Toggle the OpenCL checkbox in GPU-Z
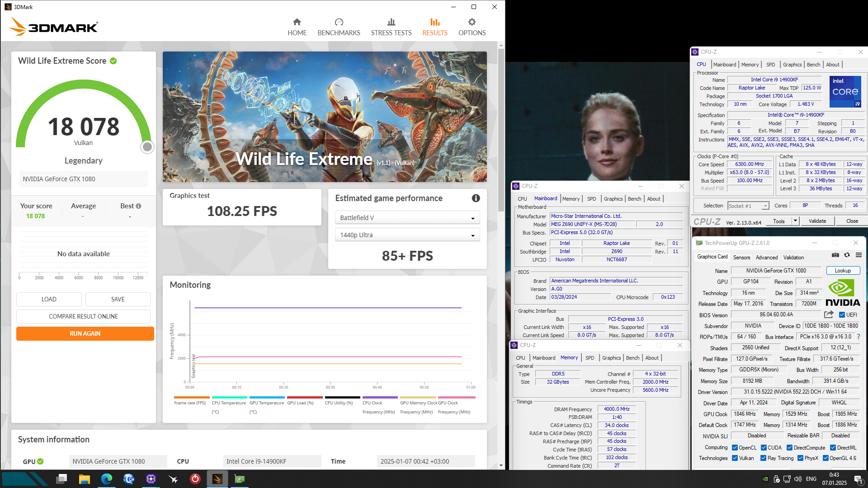 [735, 448]
